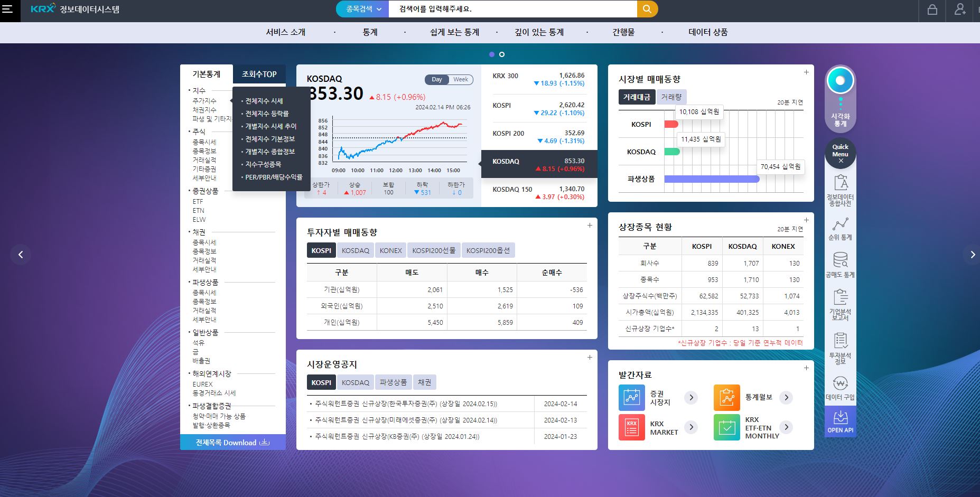The height and width of the screenshot is (497, 980).
Task: Expand 시장별 매매동향 plus icon
Action: coord(806,72)
